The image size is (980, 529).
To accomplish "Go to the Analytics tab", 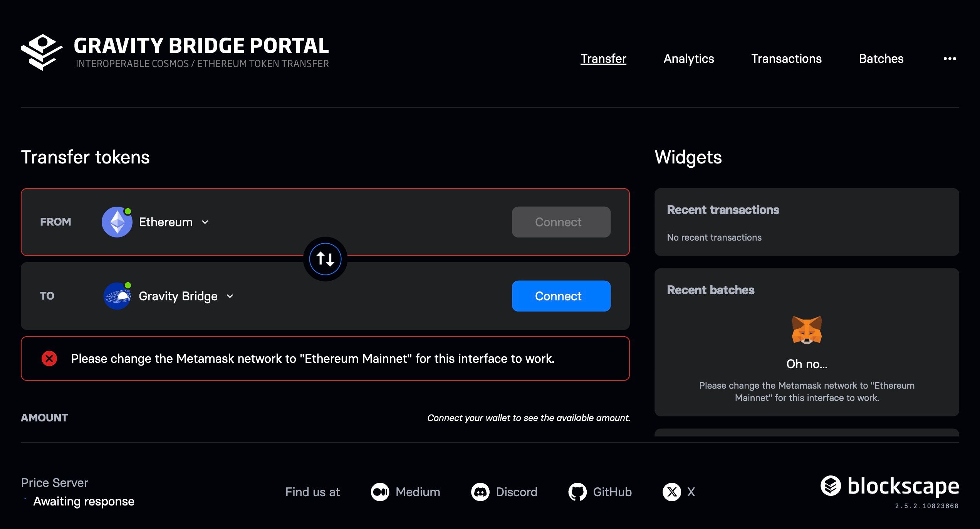I will coord(688,59).
